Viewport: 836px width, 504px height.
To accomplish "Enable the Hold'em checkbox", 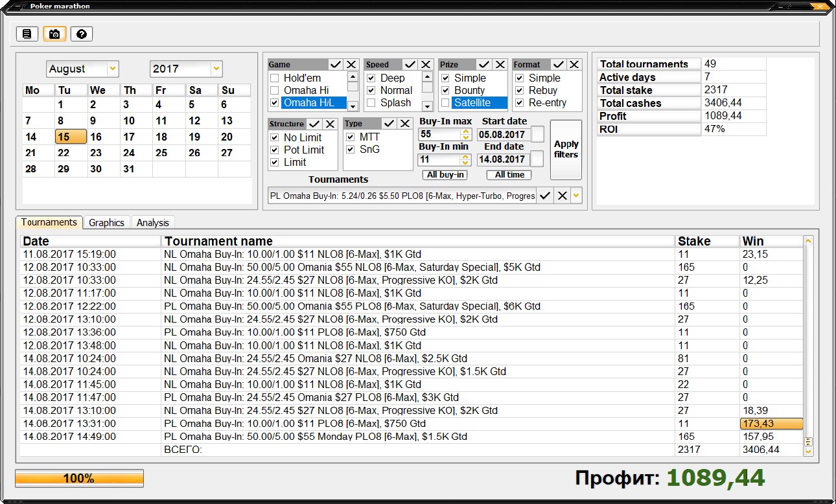I will point(275,77).
